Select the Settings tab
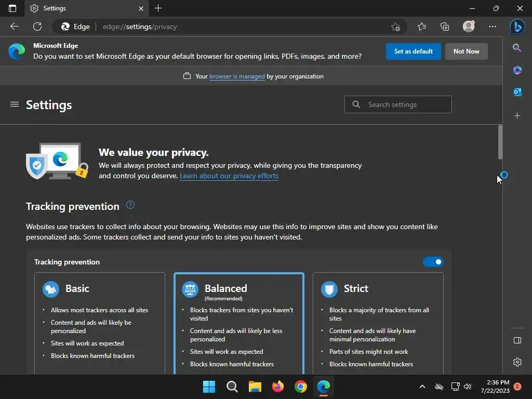Image resolution: width=532 pixels, height=399 pixels. [x=87, y=8]
